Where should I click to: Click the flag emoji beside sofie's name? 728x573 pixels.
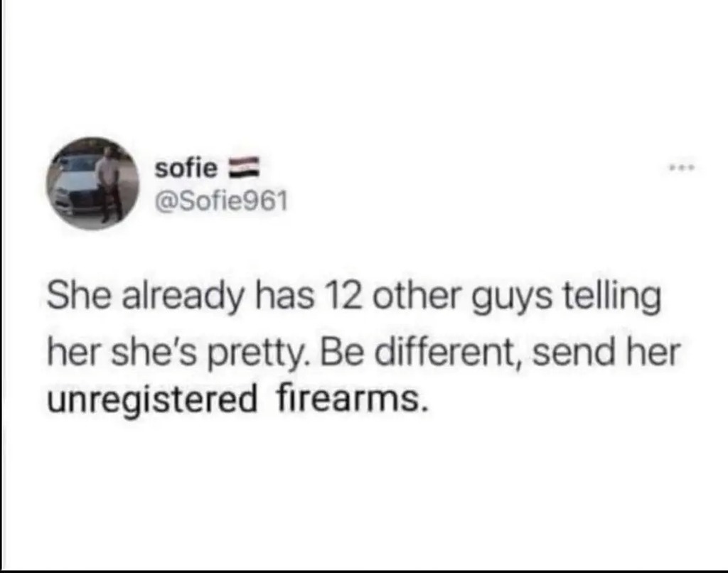[x=243, y=167]
